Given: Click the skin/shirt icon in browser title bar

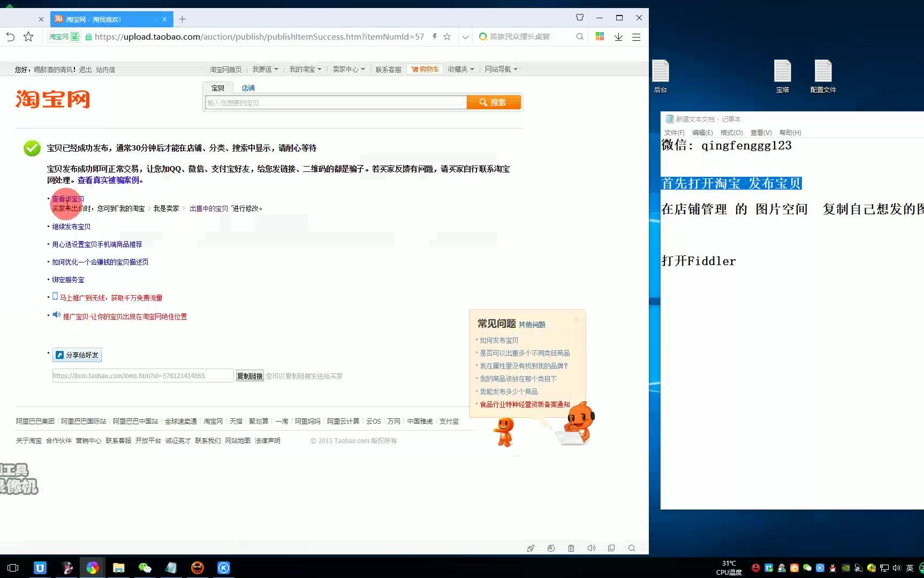Looking at the screenshot, I should coord(580,18).
